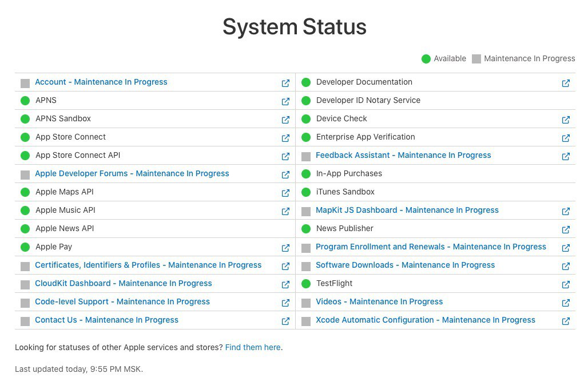
Task: Open Apple Developer Forums maintenance link
Action: pyautogui.click(x=132, y=173)
